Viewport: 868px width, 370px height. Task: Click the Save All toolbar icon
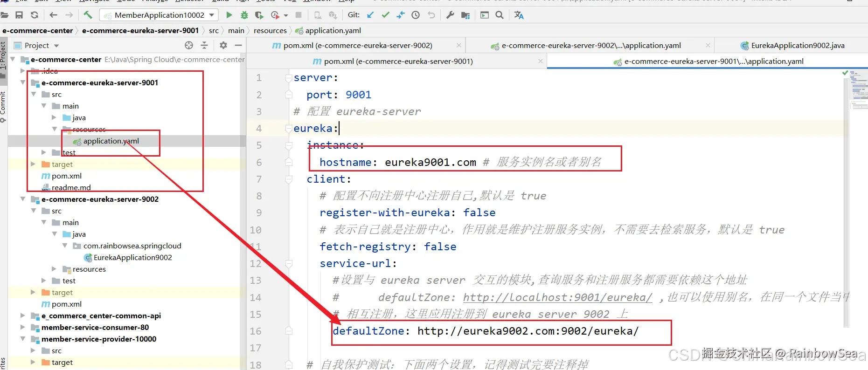coord(19,15)
